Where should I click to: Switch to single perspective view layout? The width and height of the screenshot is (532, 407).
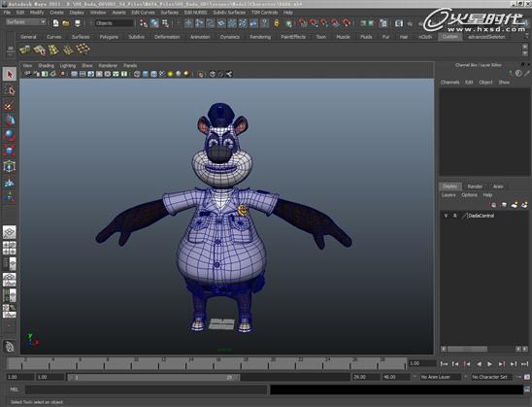coord(10,232)
